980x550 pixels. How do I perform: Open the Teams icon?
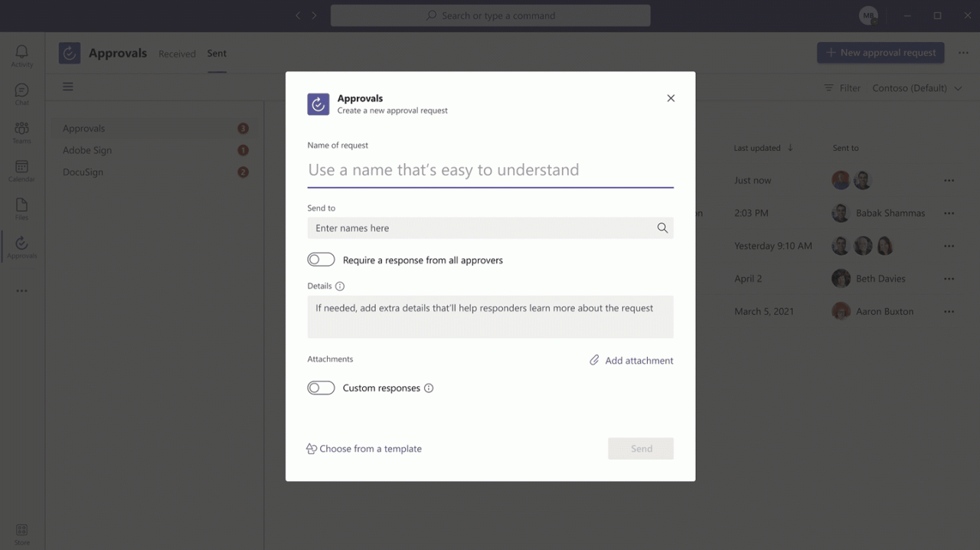pyautogui.click(x=21, y=130)
